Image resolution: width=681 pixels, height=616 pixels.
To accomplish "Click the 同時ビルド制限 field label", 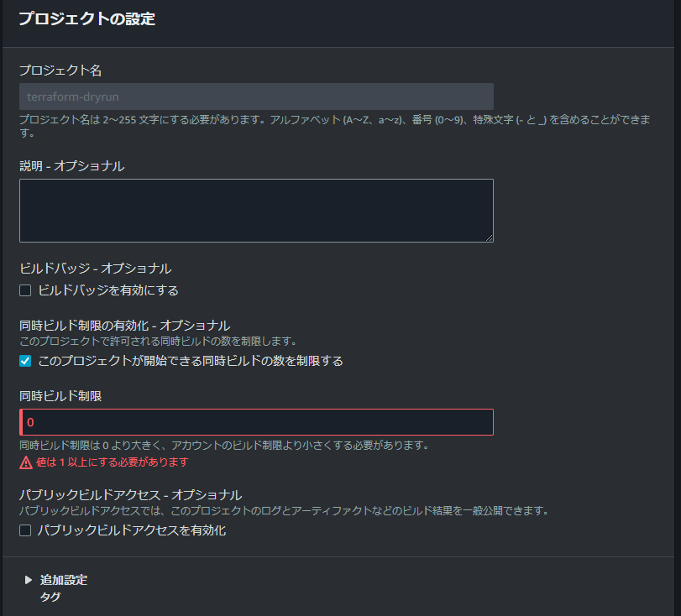I will (x=60, y=396).
